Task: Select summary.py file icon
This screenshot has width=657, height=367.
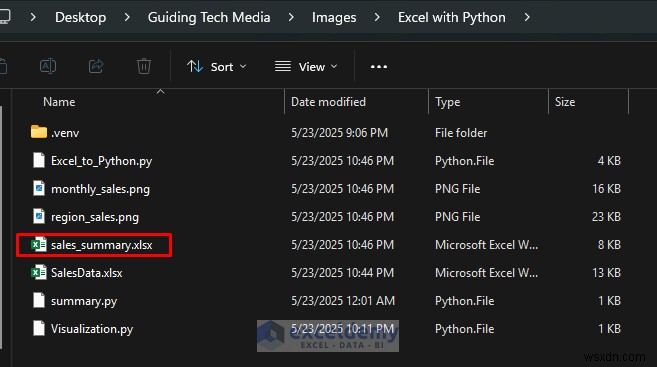Action: [x=39, y=300]
